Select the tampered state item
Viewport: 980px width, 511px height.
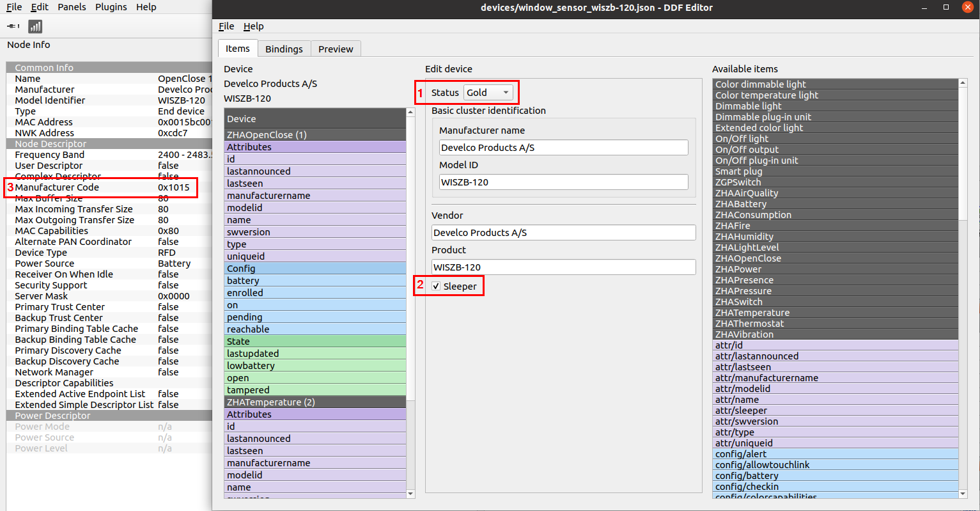315,390
